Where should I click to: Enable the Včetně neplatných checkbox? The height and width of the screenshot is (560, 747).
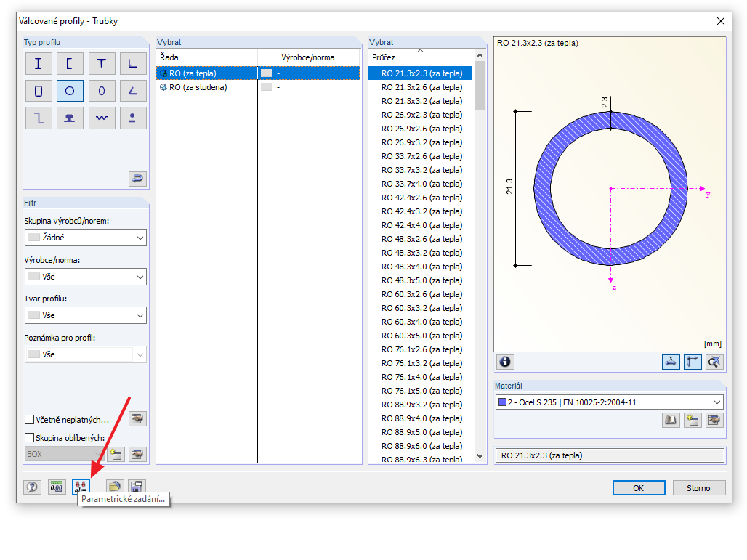[x=30, y=420]
